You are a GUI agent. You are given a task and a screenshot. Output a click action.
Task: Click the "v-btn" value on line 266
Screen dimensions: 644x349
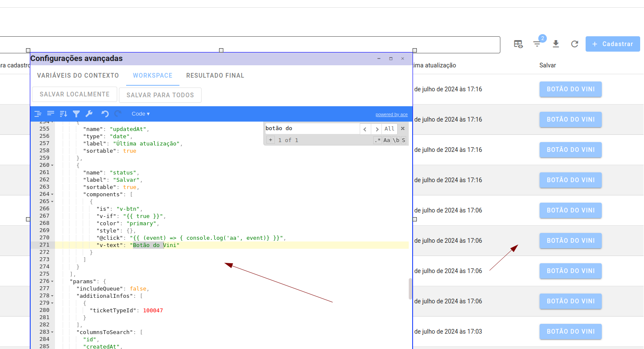click(x=130, y=209)
